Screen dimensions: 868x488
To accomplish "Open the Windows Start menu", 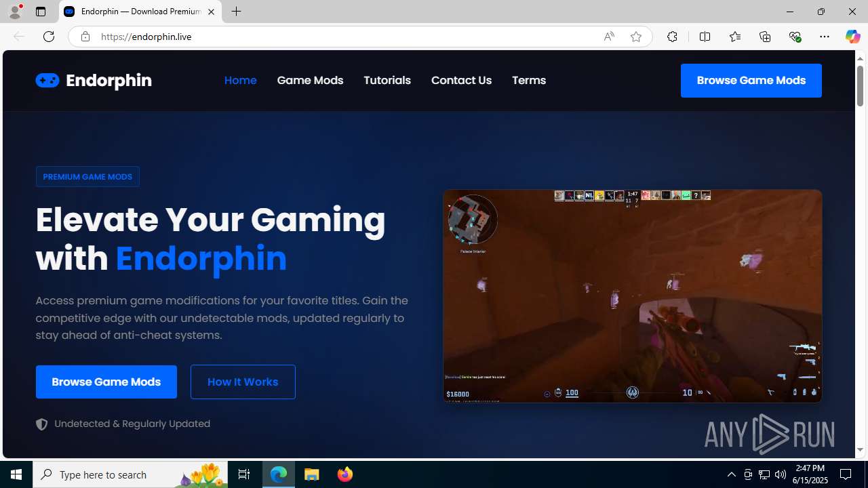I will 16,474.
